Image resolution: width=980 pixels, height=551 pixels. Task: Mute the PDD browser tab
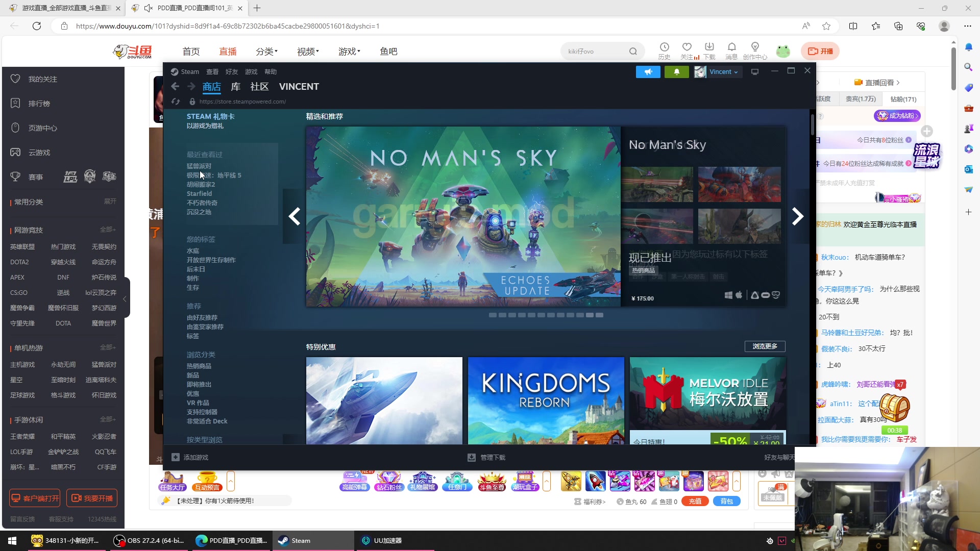149,8
